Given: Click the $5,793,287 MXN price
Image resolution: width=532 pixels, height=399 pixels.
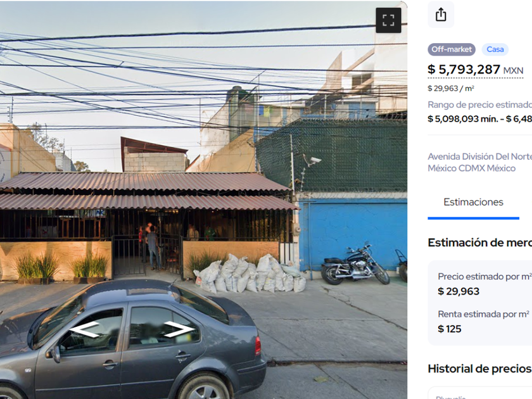Looking at the screenshot, I should pos(476,70).
